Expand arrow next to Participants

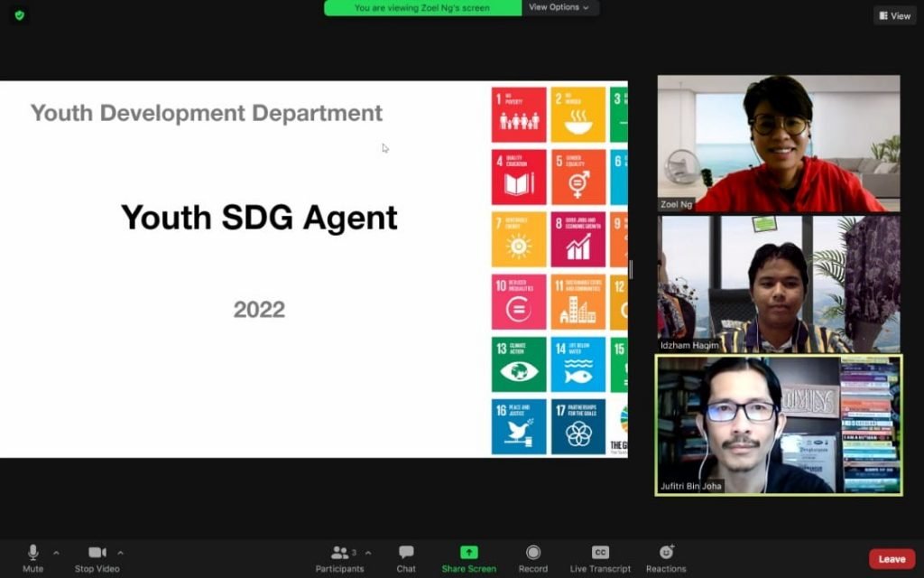pyautogui.click(x=368, y=553)
